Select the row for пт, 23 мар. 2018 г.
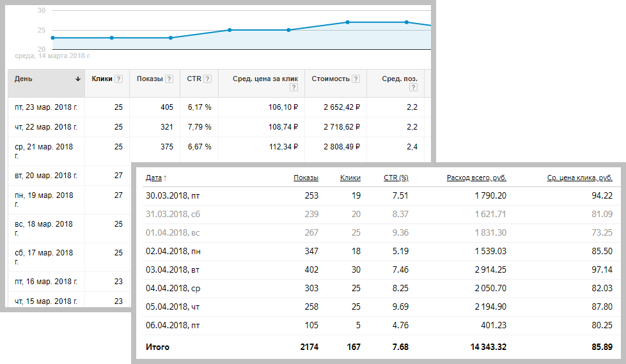This screenshot has height=364, width=626. [46, 107]
